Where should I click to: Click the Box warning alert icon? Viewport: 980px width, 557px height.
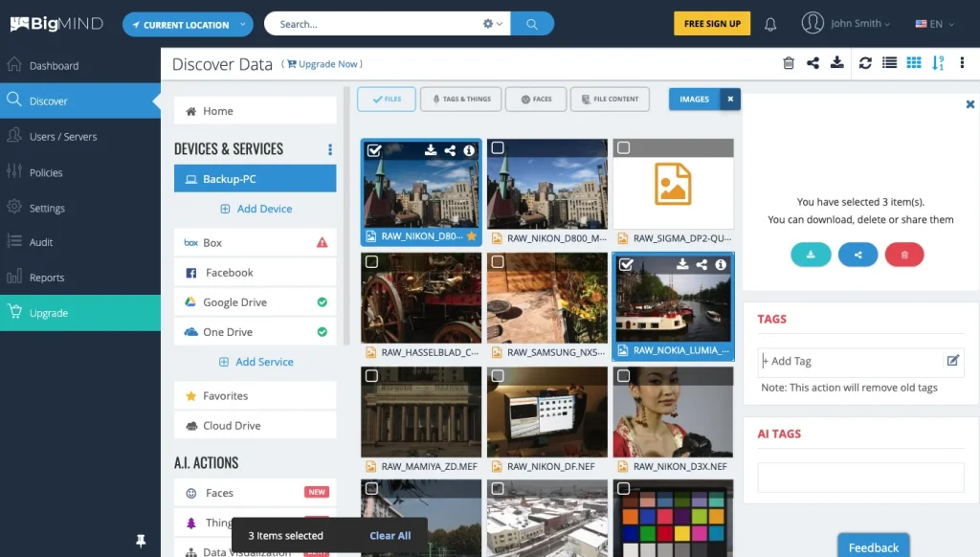(322, 242)
